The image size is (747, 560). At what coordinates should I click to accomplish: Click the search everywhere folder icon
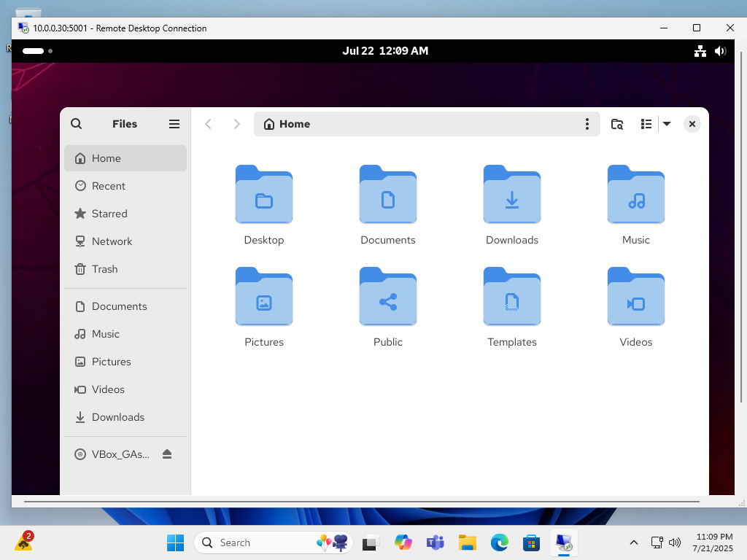tap(617, 124)
